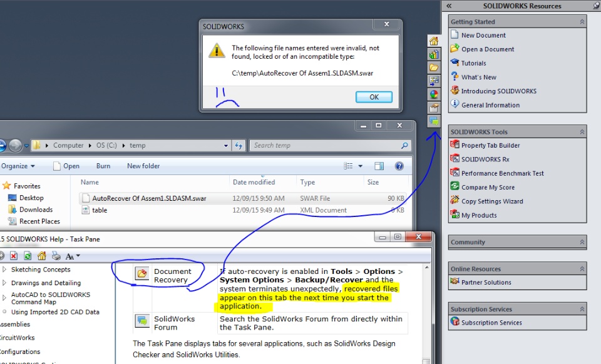Open Explorer help question mark
The image size is (601, 364).
(399, 166)
